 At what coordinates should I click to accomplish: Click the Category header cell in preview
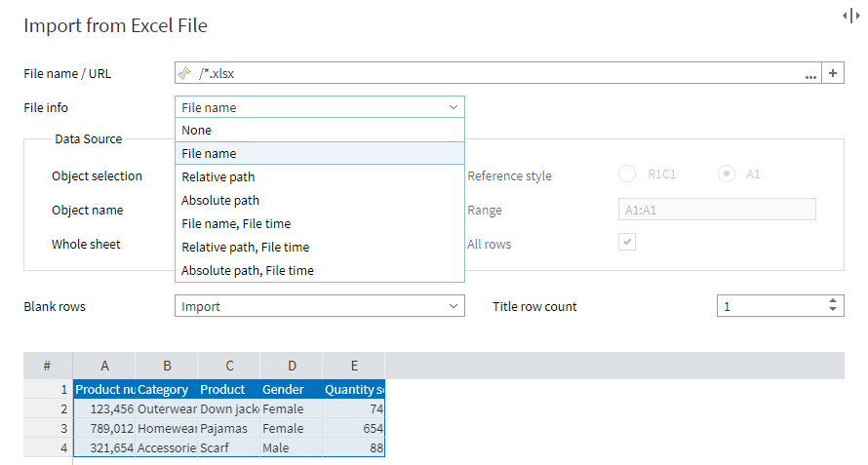click(166, 389)
